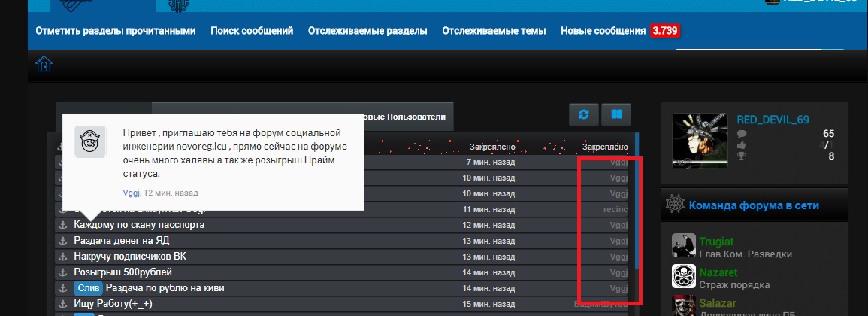868x316 pixels.
Task: Click anchor icon beside Ищу Работу
Action: click(62, 305)
